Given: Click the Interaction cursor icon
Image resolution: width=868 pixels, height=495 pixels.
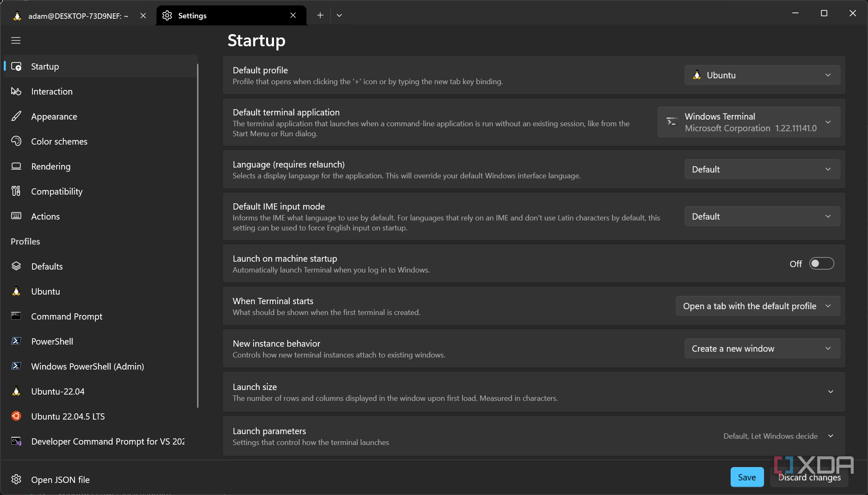Looking at the screenshot, I should click(x=16, y=92).
